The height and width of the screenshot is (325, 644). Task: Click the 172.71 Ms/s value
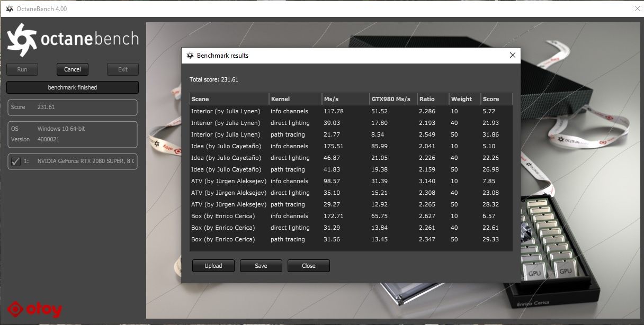(334, 216)
